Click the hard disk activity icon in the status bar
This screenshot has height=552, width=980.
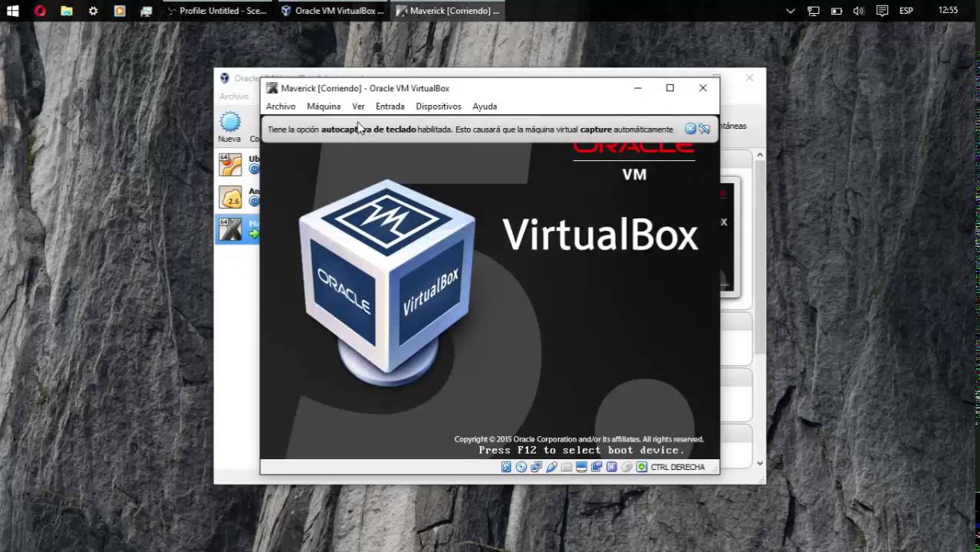[506, 467]
